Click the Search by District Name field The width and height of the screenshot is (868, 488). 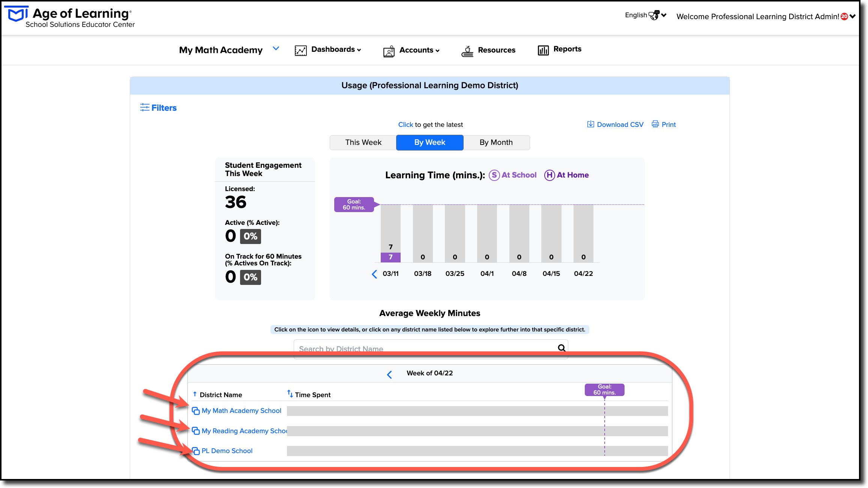coord(431,349)
